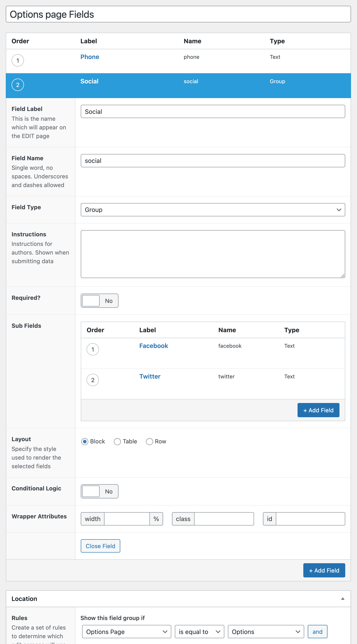Click the Facebook sub field order circle
The image size is (357, 644).
93,349
